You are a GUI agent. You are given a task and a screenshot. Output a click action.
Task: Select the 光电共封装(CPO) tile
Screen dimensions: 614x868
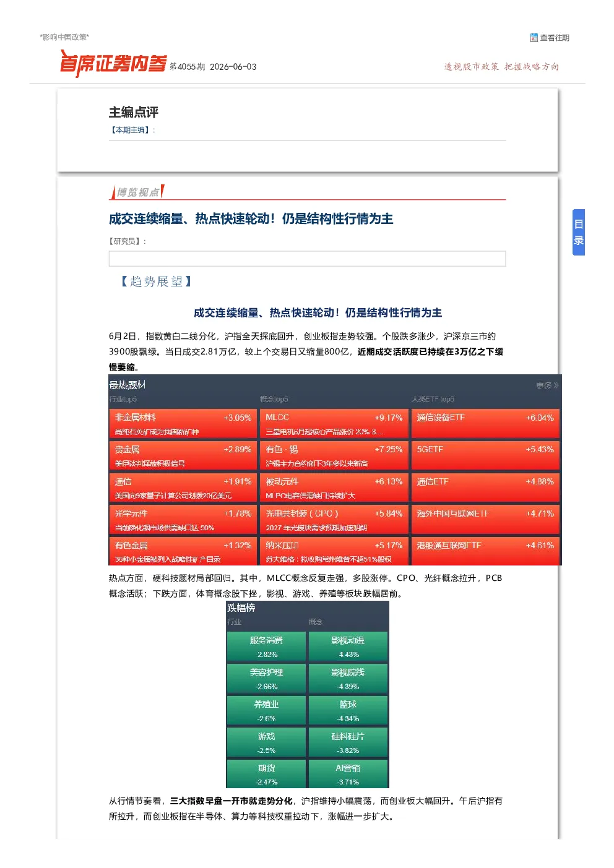pos(334,520)
